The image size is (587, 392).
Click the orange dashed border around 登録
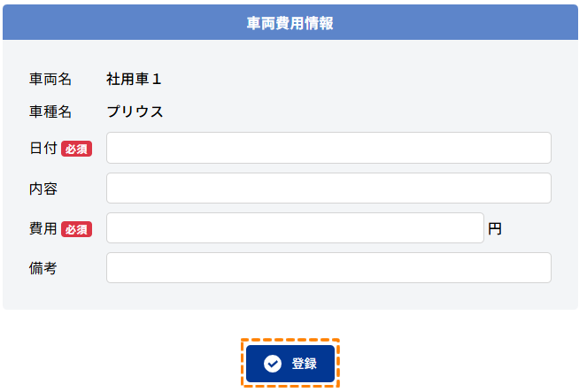(290, 340)
